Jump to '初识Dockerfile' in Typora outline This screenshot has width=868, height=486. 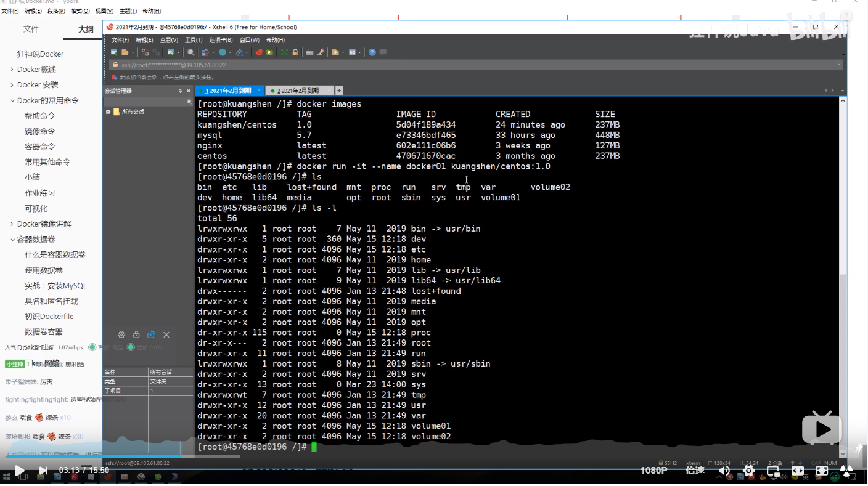tap(49, 316)
